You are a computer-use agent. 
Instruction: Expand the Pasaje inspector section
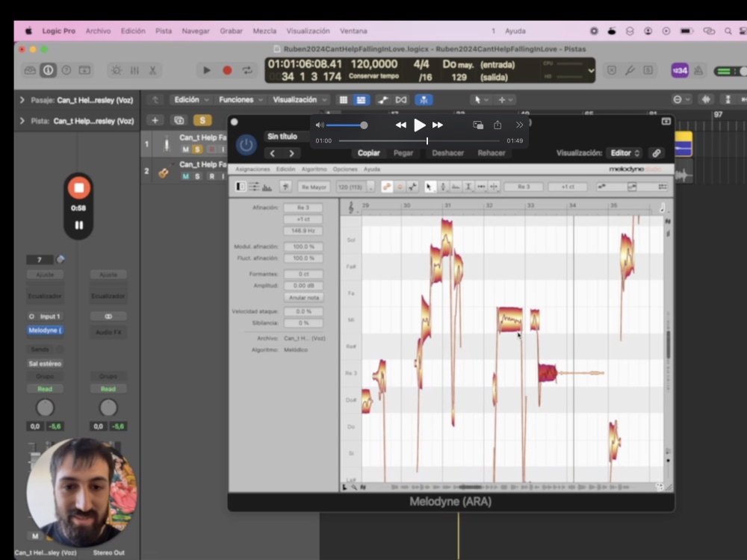[22, 100]
